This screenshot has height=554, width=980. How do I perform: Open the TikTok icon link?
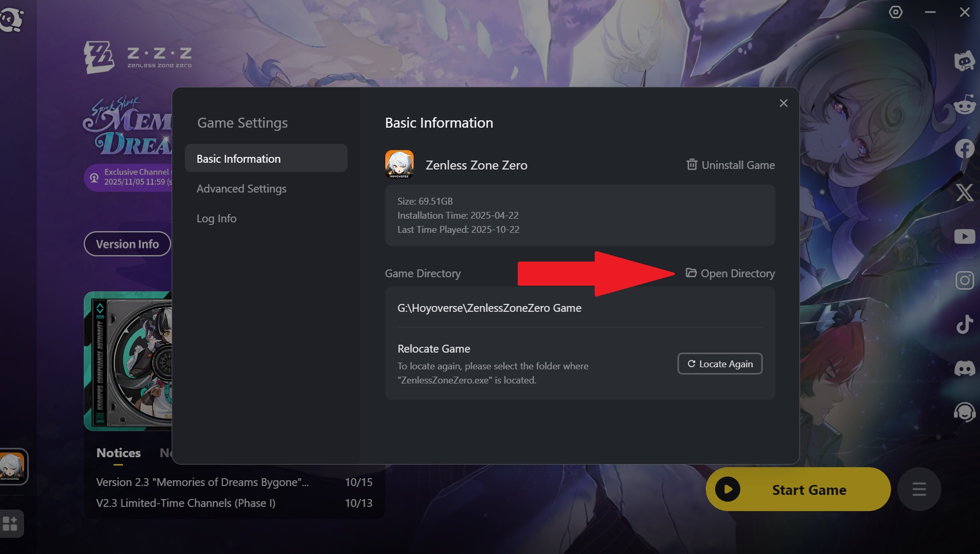point(964,324)
